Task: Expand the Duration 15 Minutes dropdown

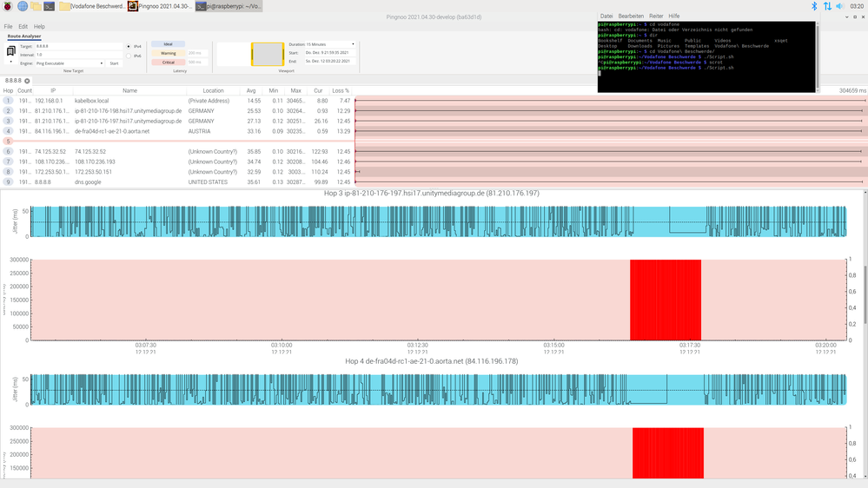Action: coord(321,43)
